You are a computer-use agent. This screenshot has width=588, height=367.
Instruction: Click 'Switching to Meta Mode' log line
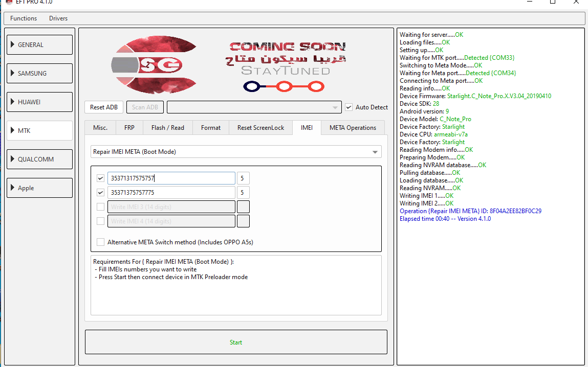441,65
